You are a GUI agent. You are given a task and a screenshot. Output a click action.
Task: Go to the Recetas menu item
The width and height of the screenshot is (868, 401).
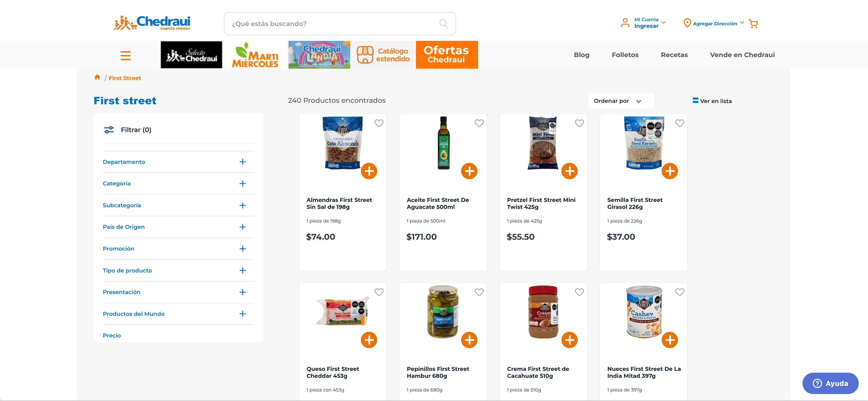point(674,55)
